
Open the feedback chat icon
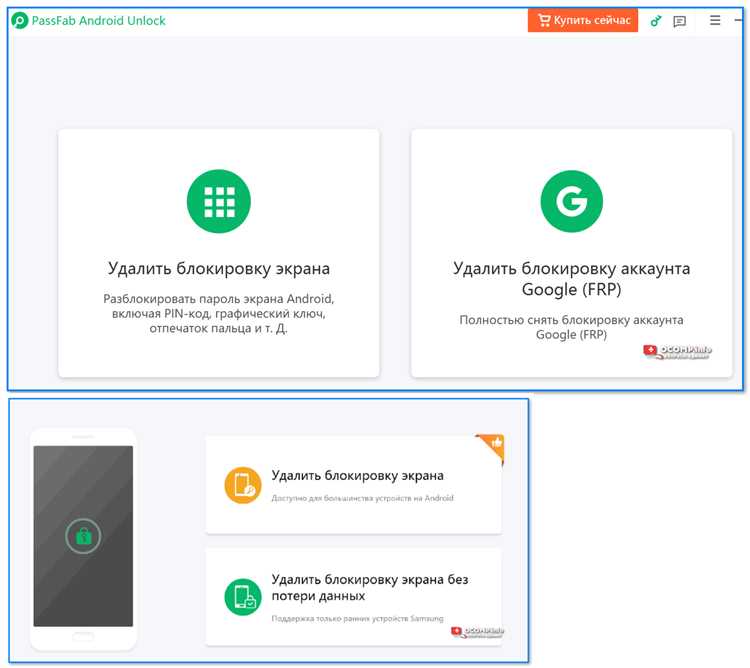pyautogui.click(x=679, y=22)
